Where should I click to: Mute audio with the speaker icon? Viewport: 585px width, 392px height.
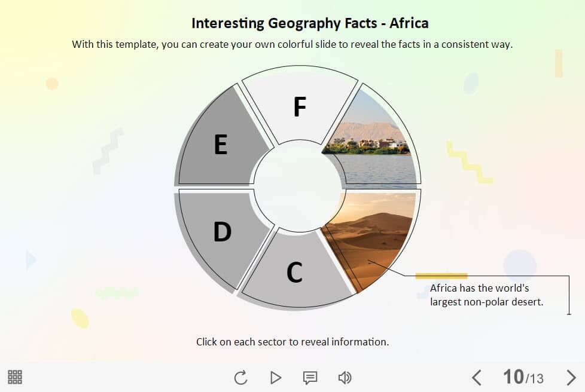click(x=345, y=378)
